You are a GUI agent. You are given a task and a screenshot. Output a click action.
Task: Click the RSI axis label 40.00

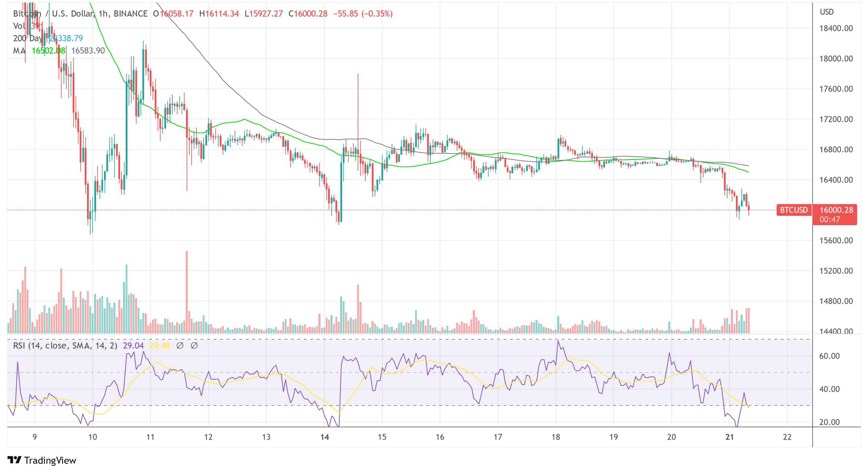[829, 389]
